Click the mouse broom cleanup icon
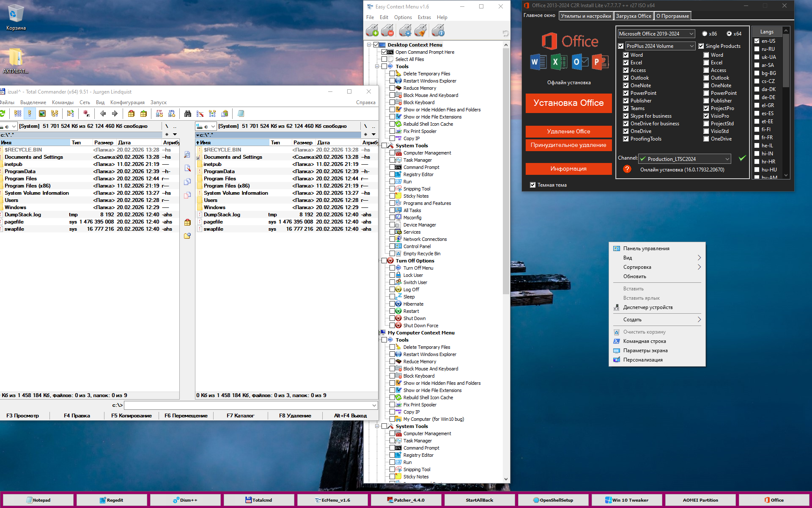The height and width of the screenshot is (508, 812). (x=420, y=30)
